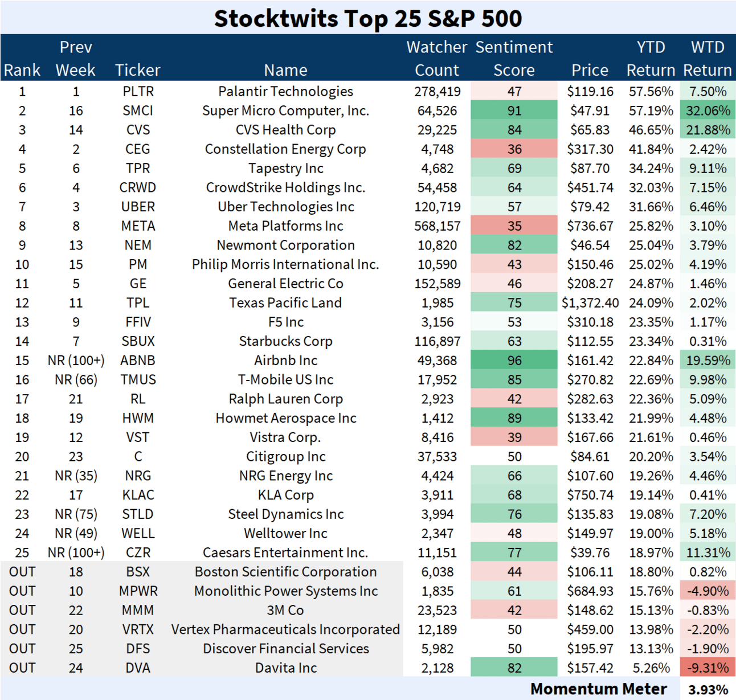This screenshot has height=700, width=736.
Task: Select Howmet Aerospace's sentiment score 89
Action: pos(514,418)
